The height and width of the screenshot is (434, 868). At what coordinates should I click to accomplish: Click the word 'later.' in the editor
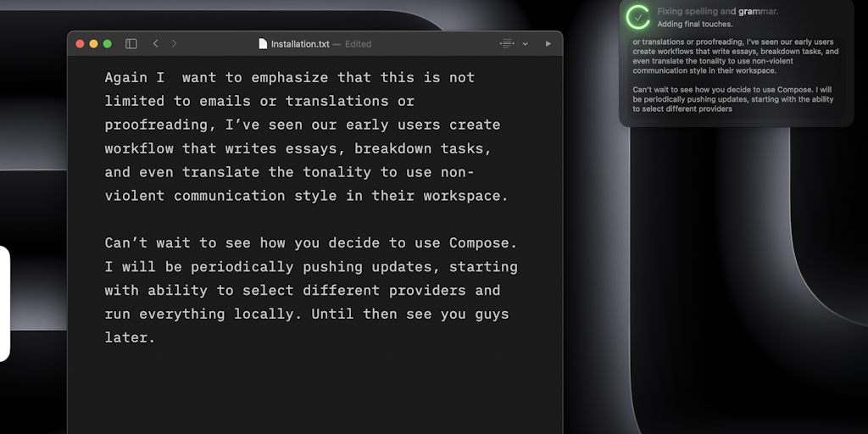point(130,337)
